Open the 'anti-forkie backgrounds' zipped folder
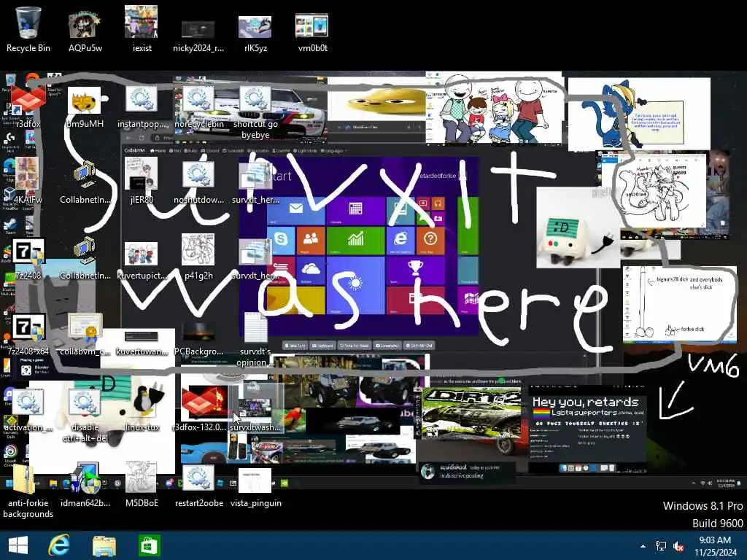 pyautogui.click(x=28, y=491)
